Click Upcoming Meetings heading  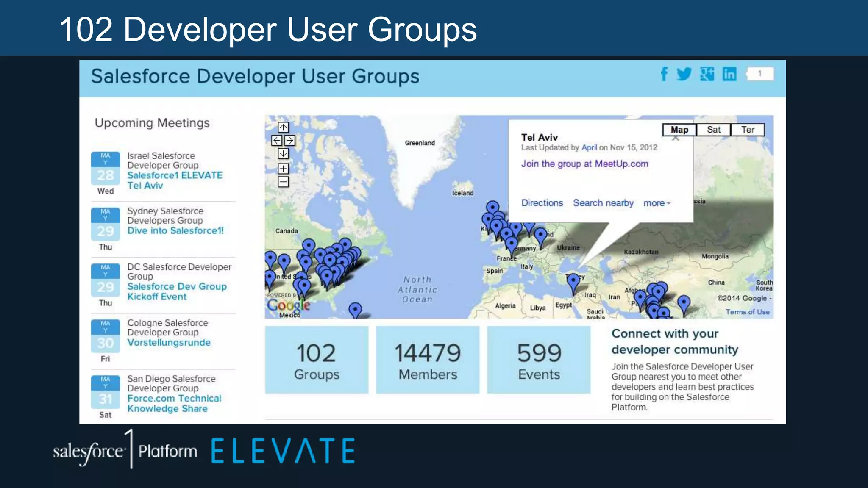(x=152, y=123)
